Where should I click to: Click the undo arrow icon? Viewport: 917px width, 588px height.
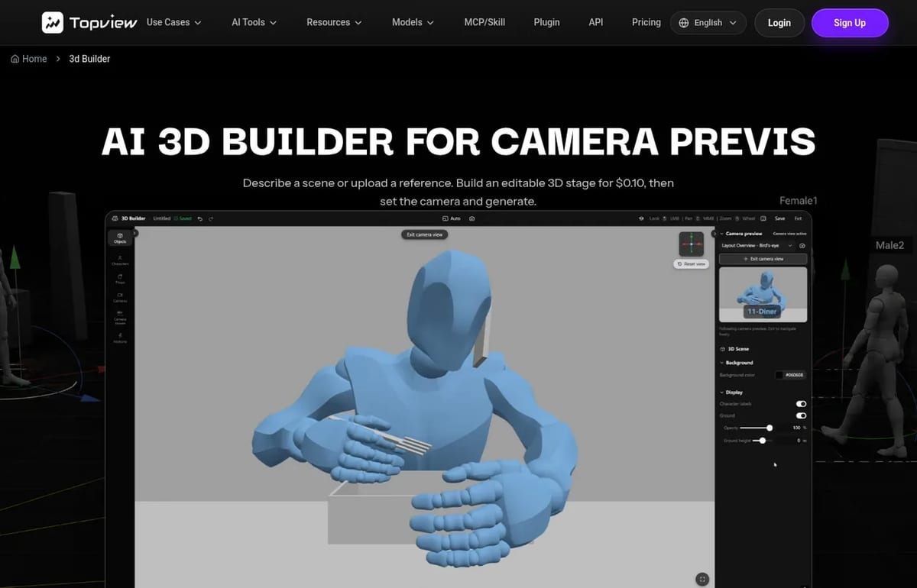(200, 218)
